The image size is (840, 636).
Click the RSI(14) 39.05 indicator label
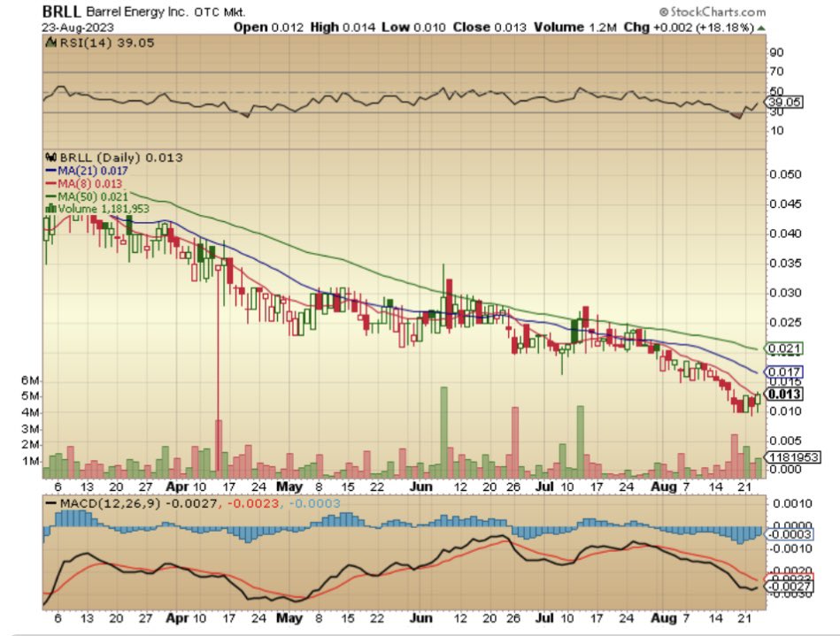tap(106, 42)
